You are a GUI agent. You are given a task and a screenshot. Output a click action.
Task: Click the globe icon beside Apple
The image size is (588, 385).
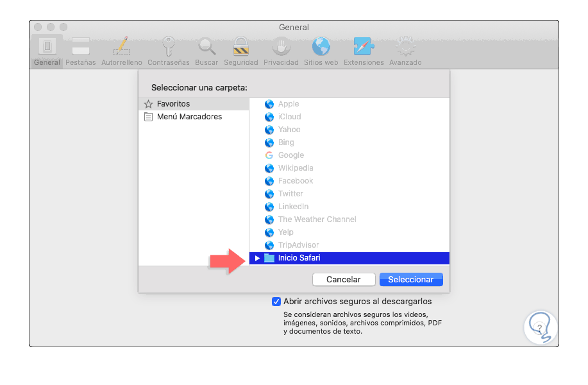click(269, 104)
